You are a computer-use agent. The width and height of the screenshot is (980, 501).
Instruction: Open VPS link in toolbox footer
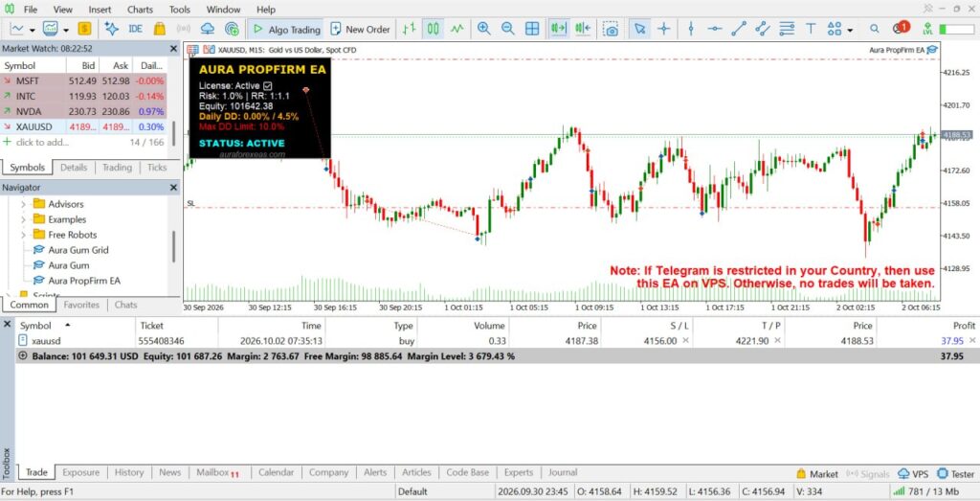912,474
